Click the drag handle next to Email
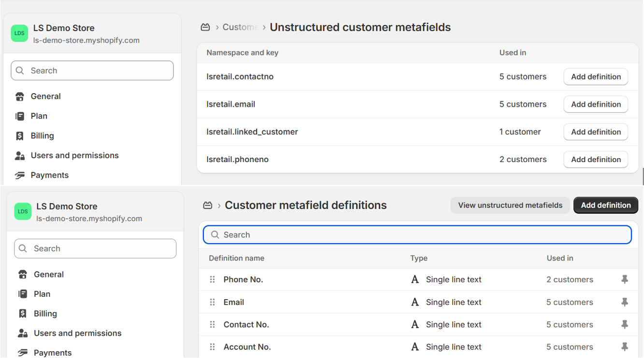This screenshot has height=358, width=644. 212,303
